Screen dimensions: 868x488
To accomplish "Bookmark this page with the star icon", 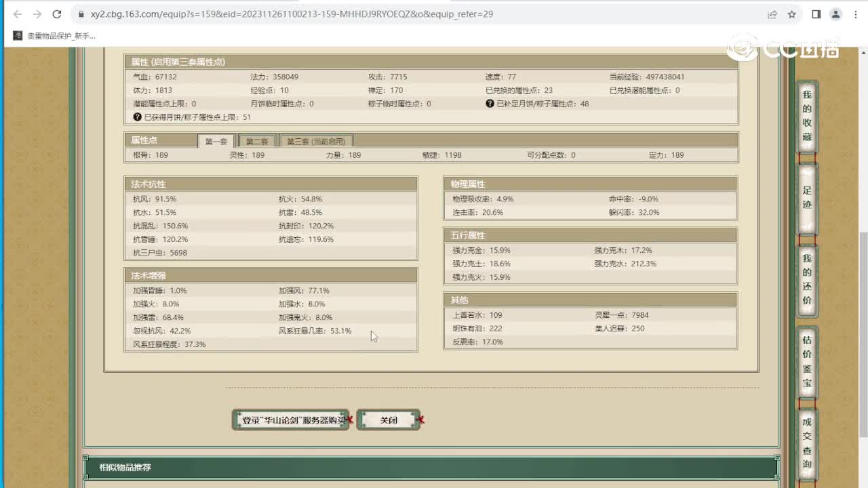I will coord(791,14).
